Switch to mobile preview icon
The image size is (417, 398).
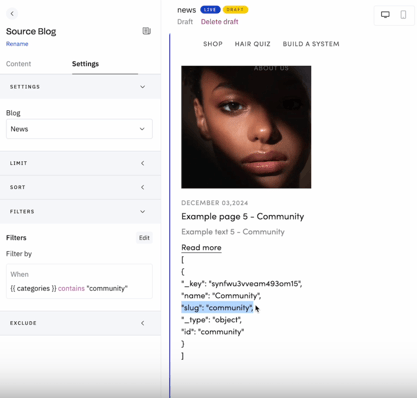[403, 15]
